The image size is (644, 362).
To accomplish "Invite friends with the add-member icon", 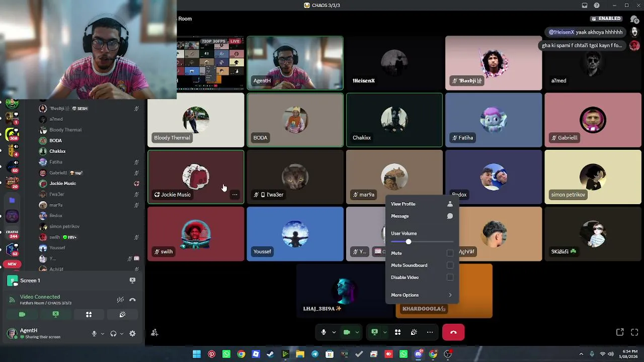I will coord(154,332).
